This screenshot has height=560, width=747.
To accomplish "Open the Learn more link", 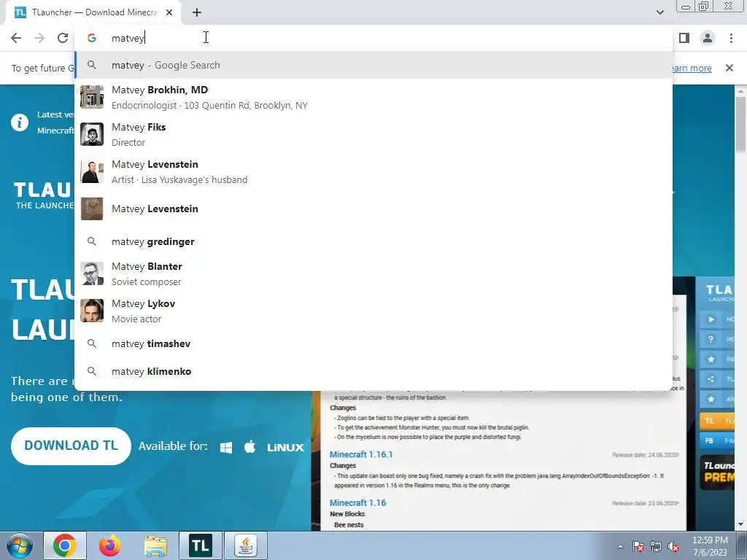I will point(692,68).
